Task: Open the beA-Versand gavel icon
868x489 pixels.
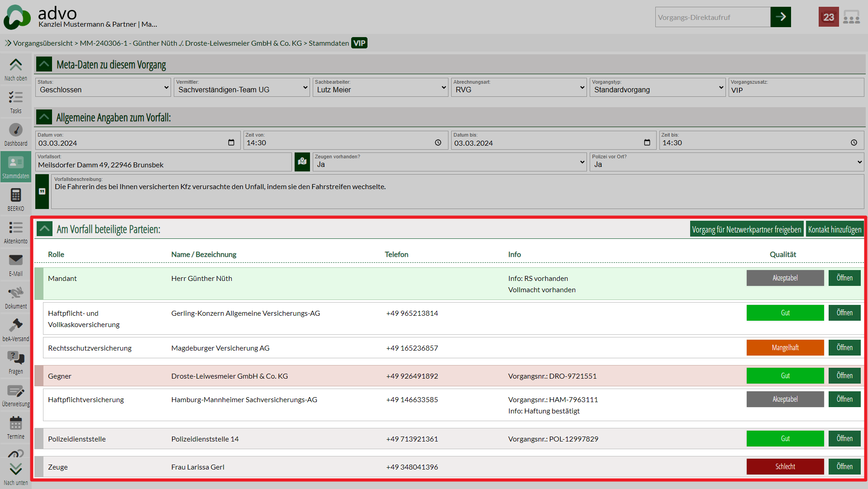Action: tap(16, 330)
